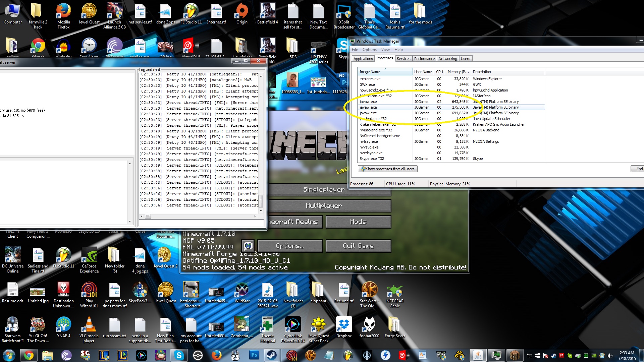The image size is (644, 362).
Task: Switch to the Services tab
Action: point(403,59)
